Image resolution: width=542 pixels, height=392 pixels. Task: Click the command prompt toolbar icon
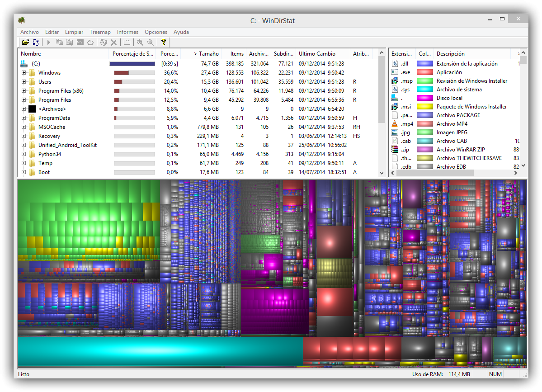click(80, 42)
